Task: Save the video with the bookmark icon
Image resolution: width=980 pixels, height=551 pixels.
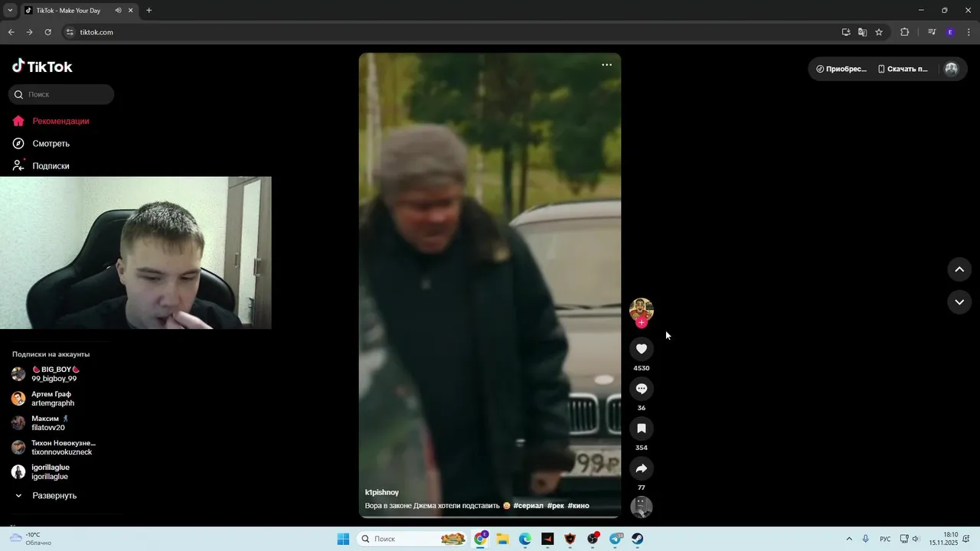Action: click(642, 429)
